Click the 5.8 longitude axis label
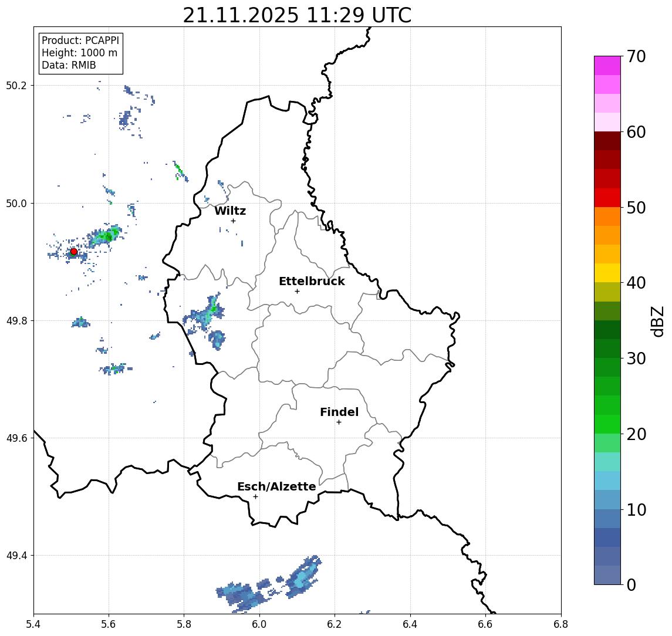The height and width of the screenshot is (636, 672). (x=184, y=624)
